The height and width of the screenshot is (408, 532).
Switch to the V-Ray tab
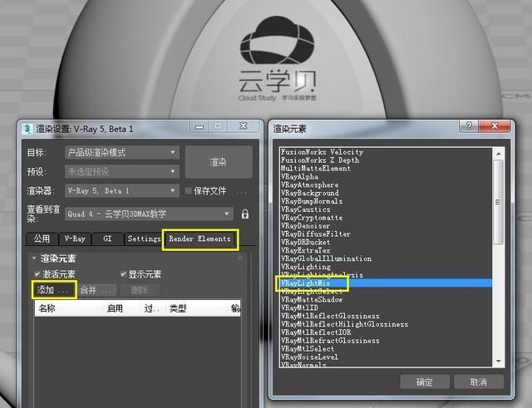coord(75,238)
